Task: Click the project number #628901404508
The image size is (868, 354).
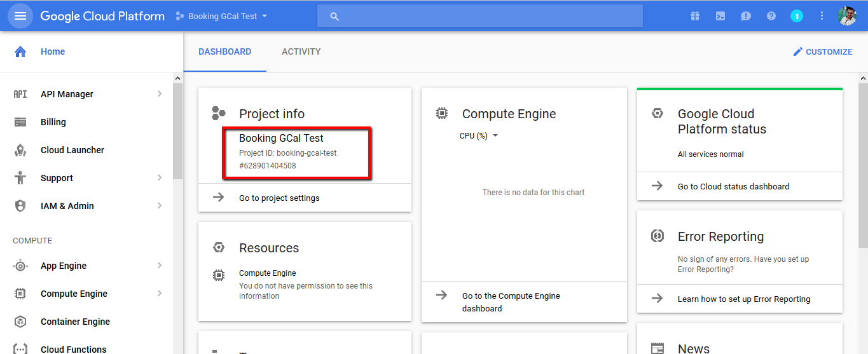Action: pyautogui.click(x=268, y=166)
